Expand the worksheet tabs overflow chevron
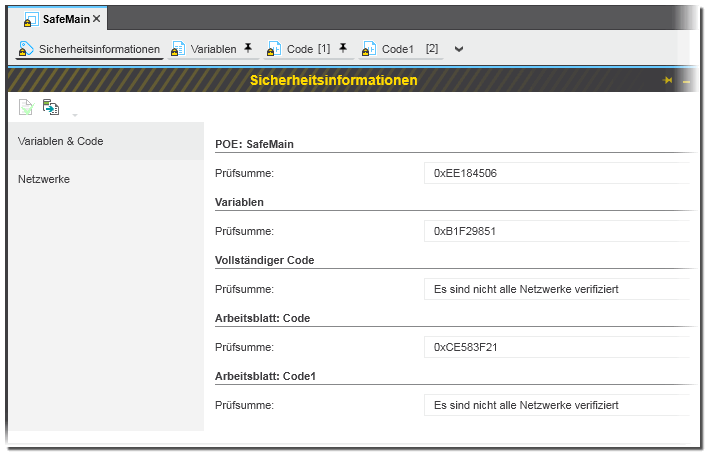The width and height of the screenshot is (706, 453). click(459, 49)
